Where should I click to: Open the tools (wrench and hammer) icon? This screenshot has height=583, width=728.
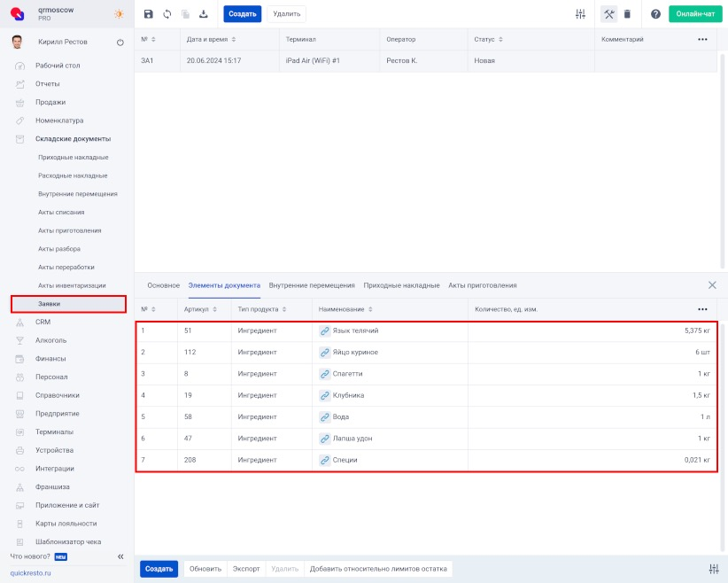point(608,14)
